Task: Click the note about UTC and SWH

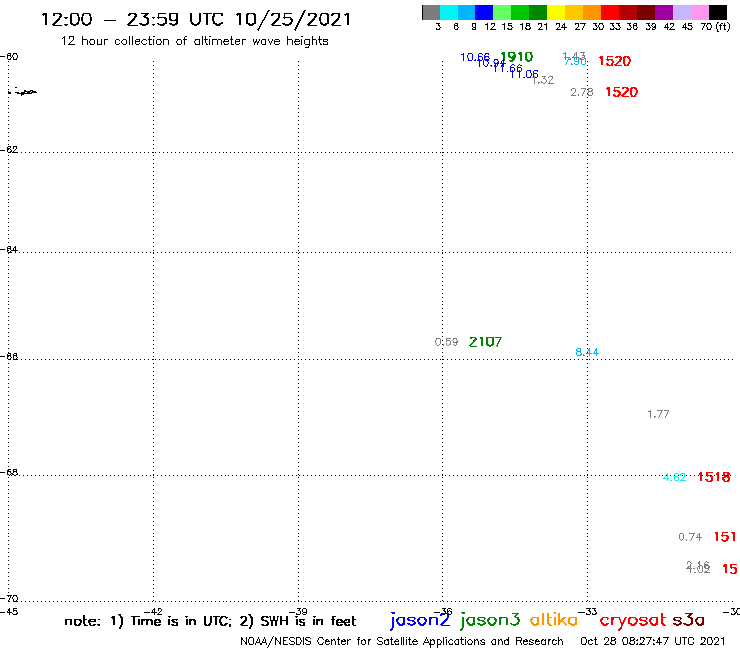Action: click(210, 621)
